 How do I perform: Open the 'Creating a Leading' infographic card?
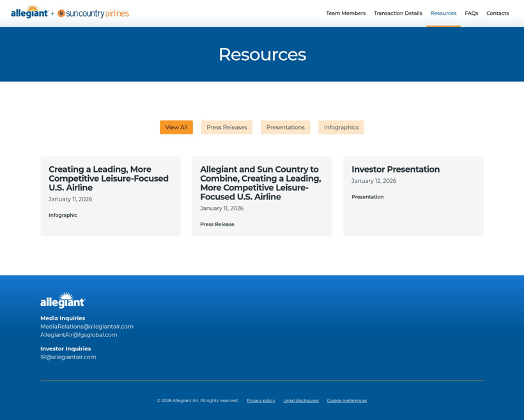point(109,178)
